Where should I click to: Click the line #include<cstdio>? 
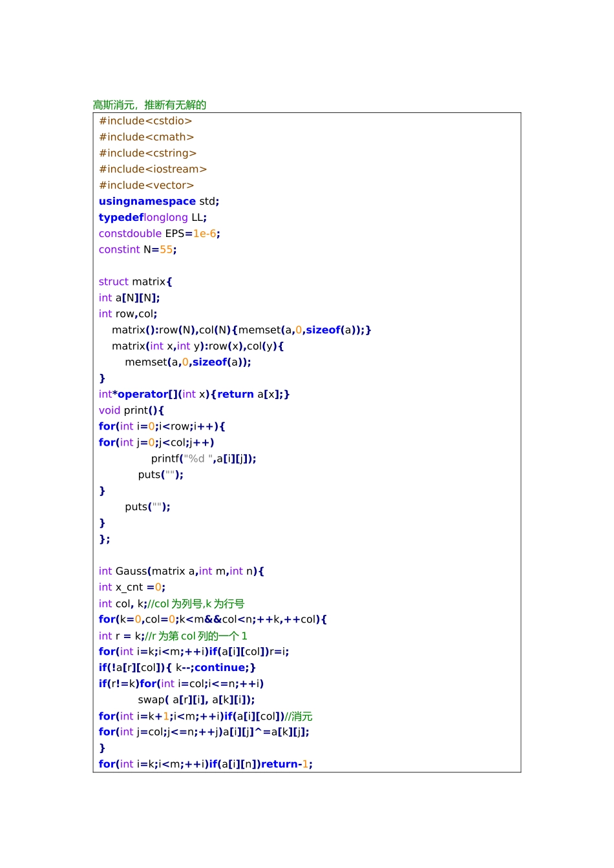pyautogui.click(x=145, y=121)
